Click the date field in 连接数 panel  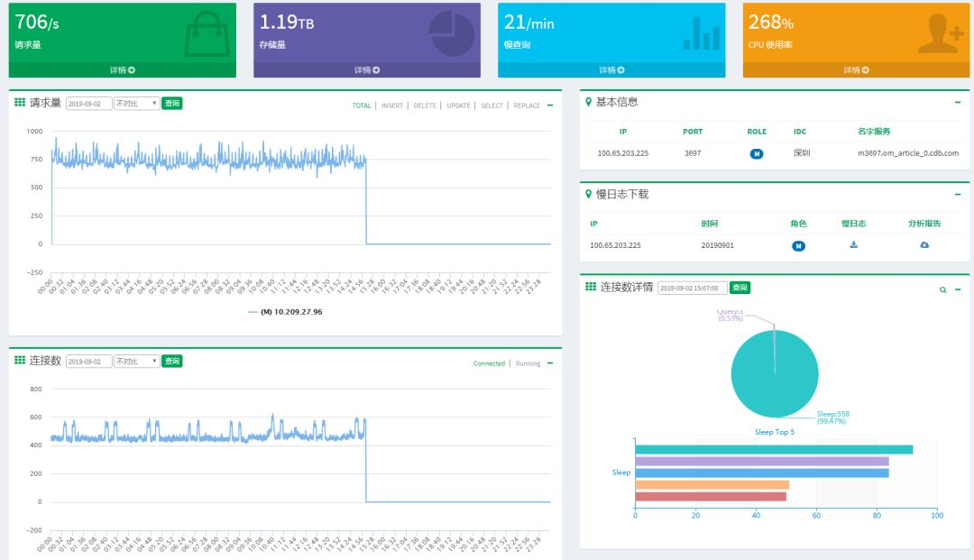(x=88, y=362)
